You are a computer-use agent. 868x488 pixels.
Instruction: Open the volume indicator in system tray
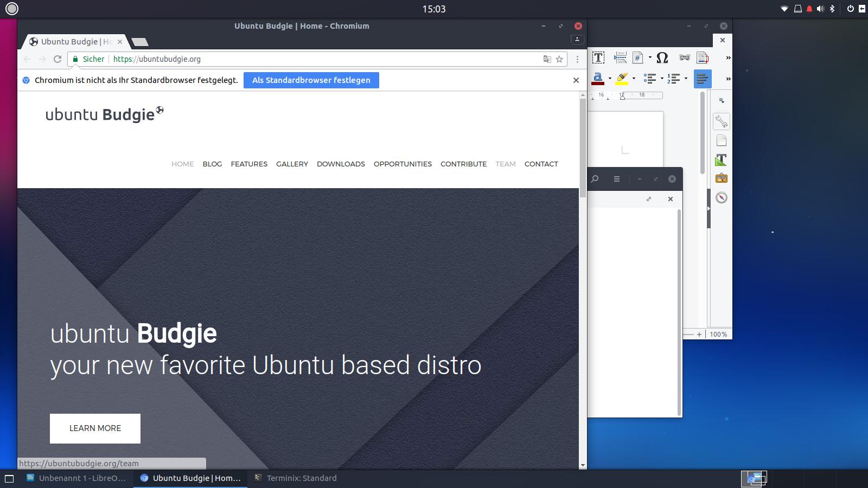coord(820,9)
